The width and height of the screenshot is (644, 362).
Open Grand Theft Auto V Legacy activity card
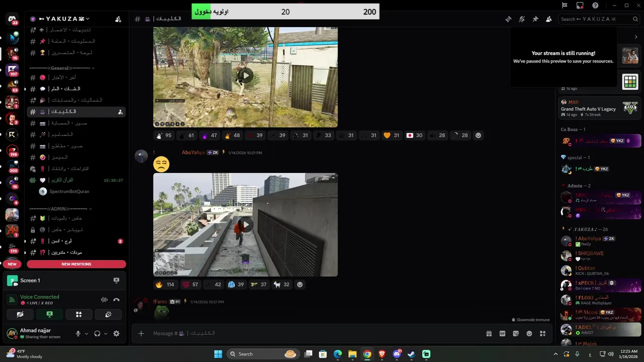(599, 108)
